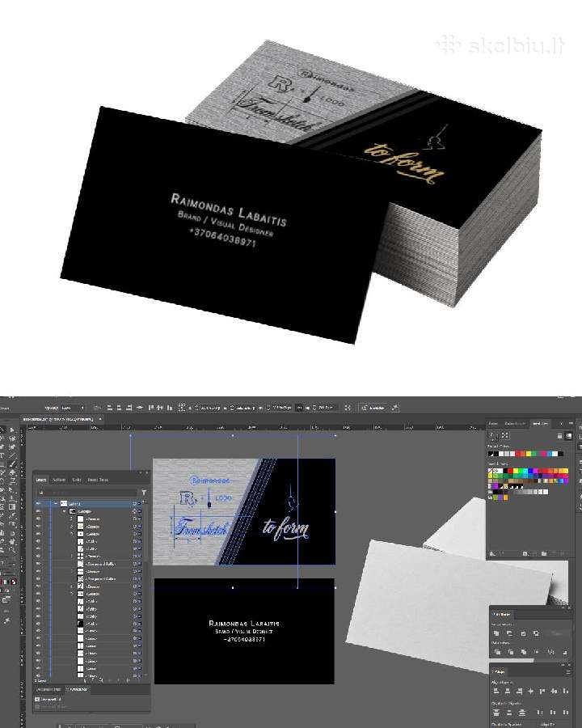Click Minus Back in Pathfinder panel

point(565,652)
